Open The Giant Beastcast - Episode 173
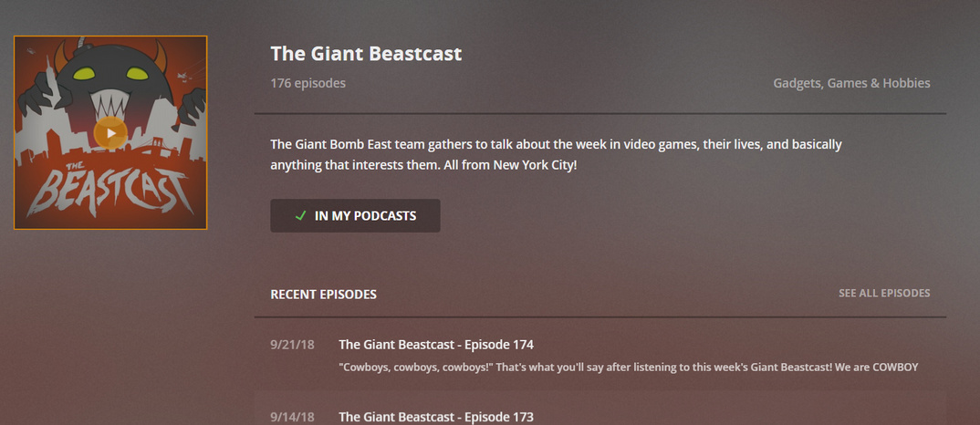Image resolution: width=980 pixels, height=425 pixels. click(436, 416)
